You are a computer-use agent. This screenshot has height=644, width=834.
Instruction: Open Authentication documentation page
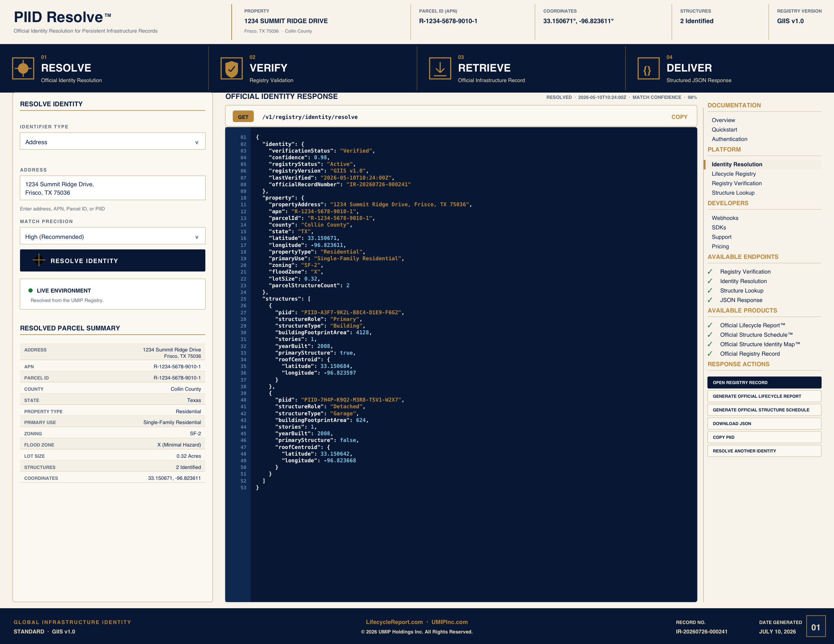(729, 139)
